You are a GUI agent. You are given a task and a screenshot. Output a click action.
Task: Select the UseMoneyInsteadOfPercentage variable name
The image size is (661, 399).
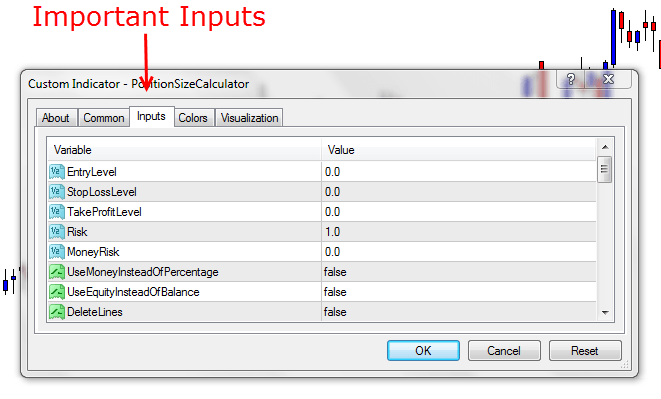click(x=143, y=272)
